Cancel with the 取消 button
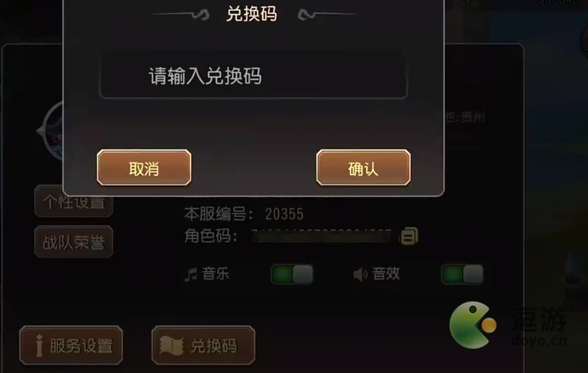The height and width of the screenshot is (373, 588). [x=144, y=168]
